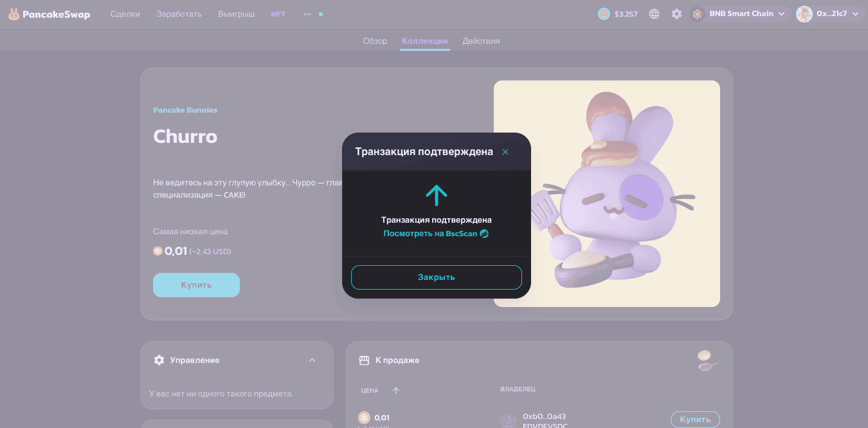868x428 pixels.
Task: Click the BNB Smart Chain network icon
Action: (698, 14)
